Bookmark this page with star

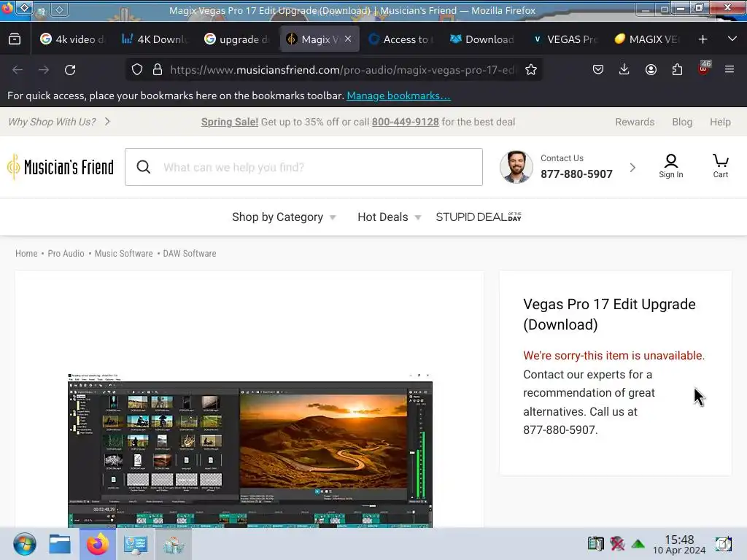531,70
